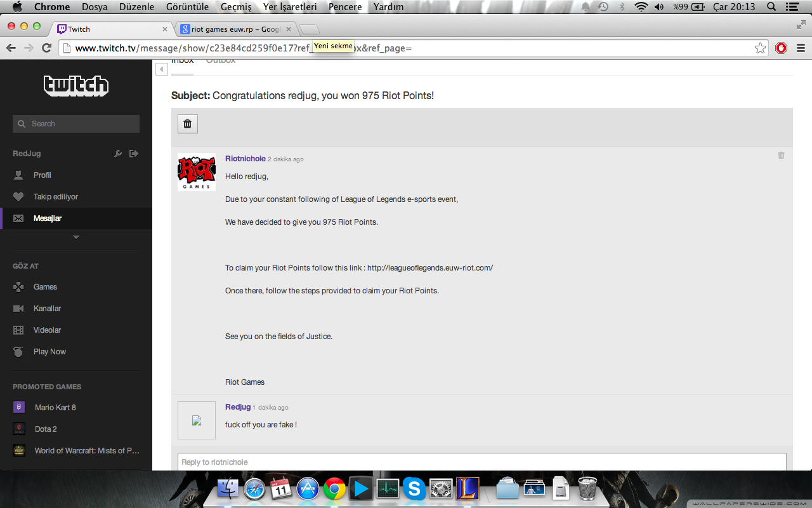Switch to the riot games euw.rp tab
The height and width of the screenshot is (508, 812).
236,29
